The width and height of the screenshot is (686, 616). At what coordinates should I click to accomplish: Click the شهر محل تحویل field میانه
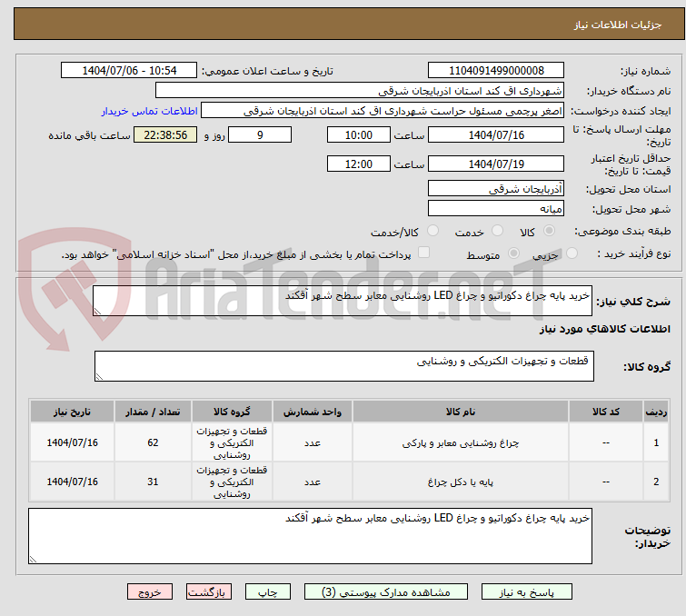click(496, 208)
